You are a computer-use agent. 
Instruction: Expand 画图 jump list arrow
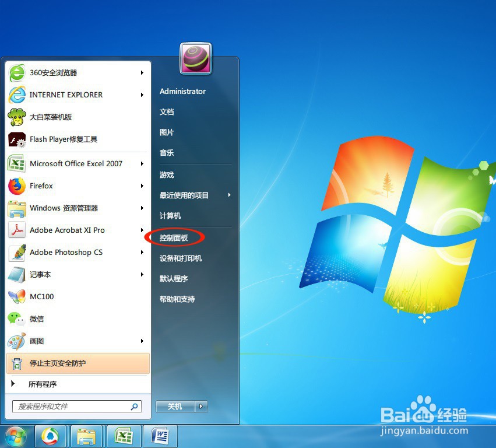(x=142, y=341)
